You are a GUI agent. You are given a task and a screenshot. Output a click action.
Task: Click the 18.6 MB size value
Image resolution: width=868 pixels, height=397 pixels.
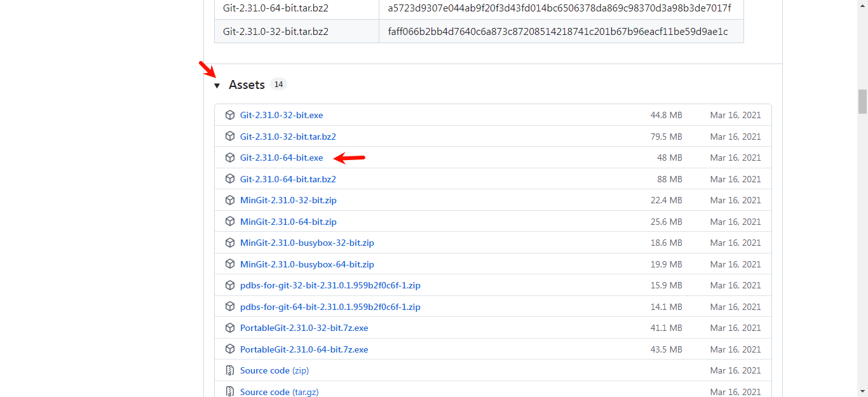tap(666, 243)
